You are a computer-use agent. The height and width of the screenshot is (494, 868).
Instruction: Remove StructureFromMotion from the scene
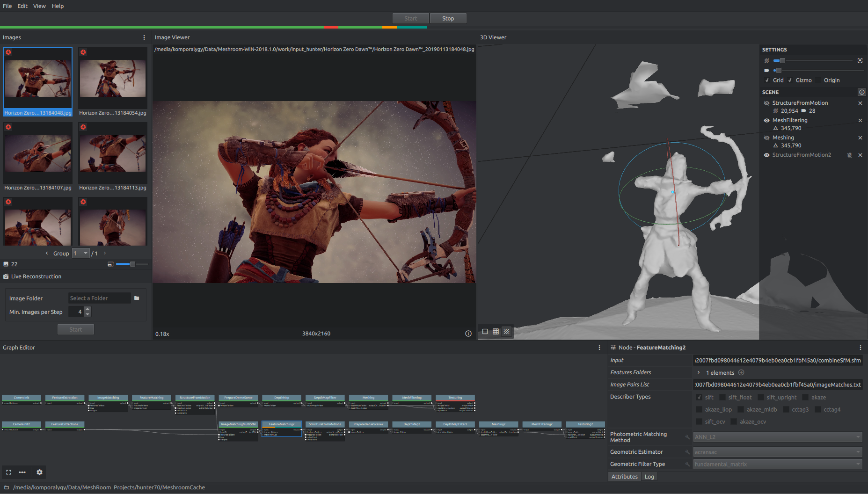[x=860, y=103]
